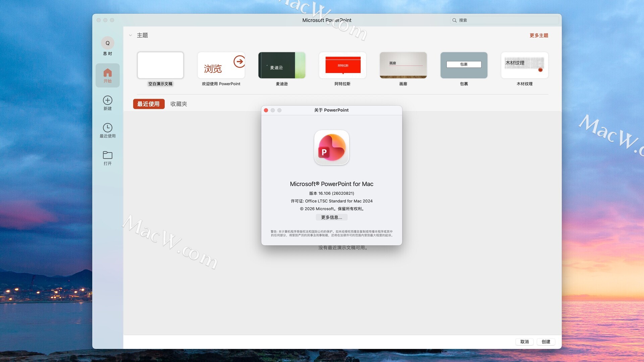Switch to the 最近使用 tab

pyautogui.click(x=149, y=104)
